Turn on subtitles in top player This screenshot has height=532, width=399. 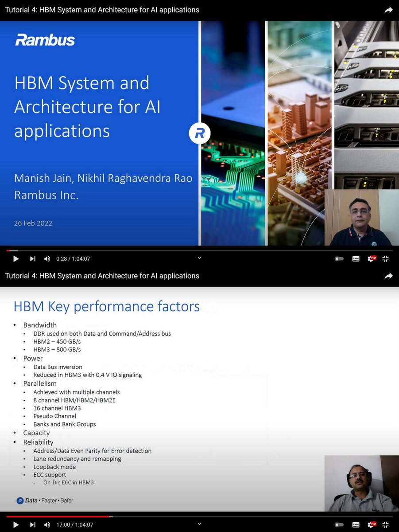click(356, 258)
